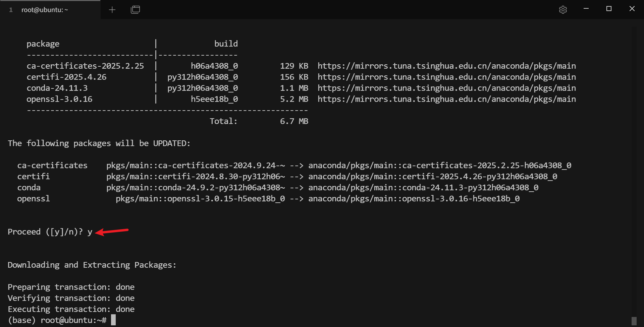Viewport: 644px width, 327px height.
Task: Click the '(base) root@ubuntu:~#' prompt text
Action: click(x=57, y=320)
